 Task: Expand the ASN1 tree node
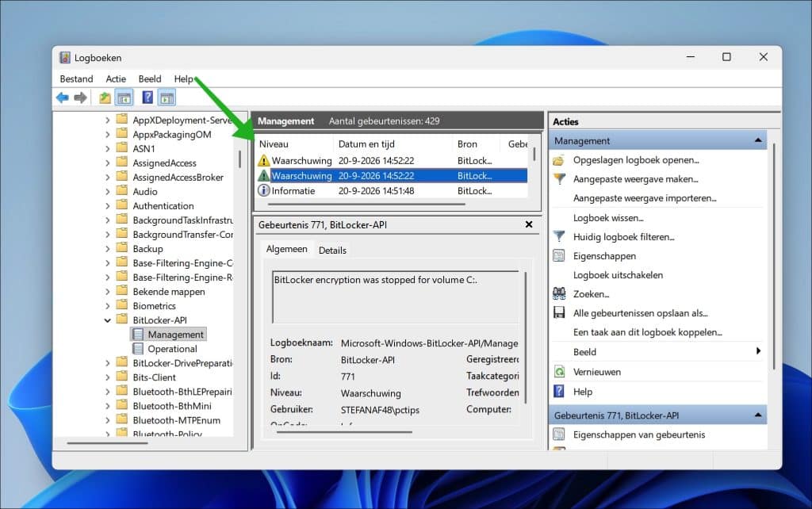coord(107,148)
